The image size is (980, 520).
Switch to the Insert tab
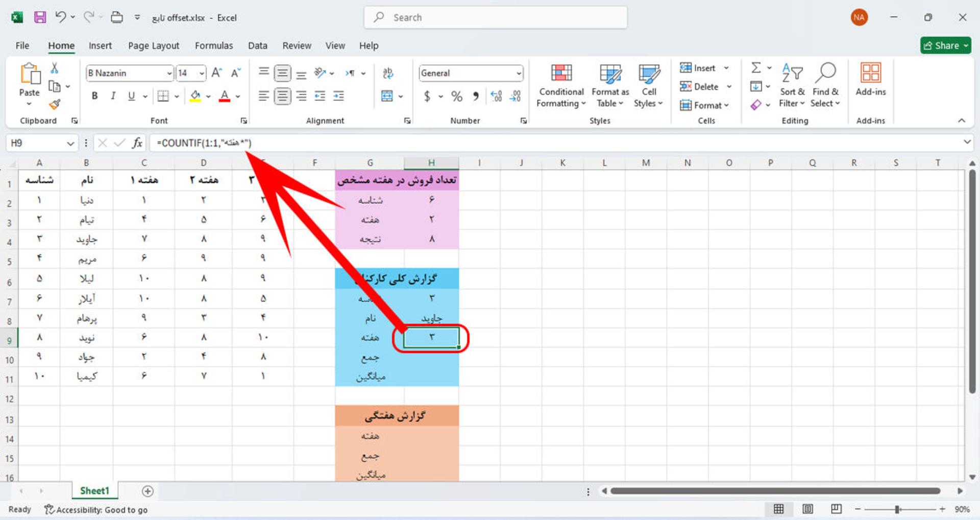(x=100, y=45)
